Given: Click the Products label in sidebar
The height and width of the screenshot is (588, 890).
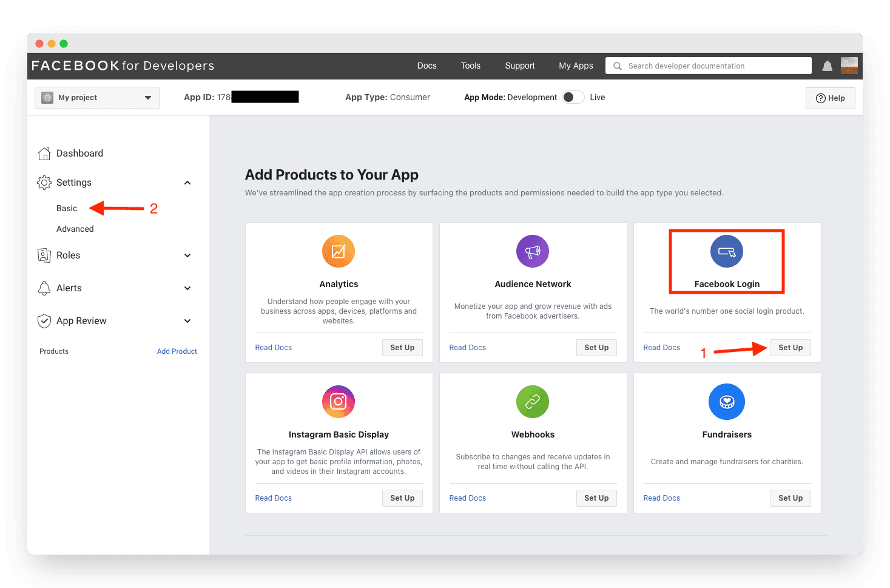Looking at the screenshot, I should 54,351.
